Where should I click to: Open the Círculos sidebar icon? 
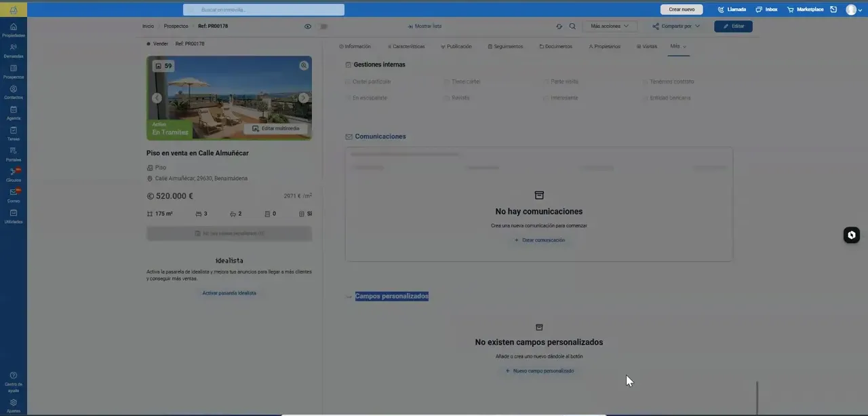14,174
